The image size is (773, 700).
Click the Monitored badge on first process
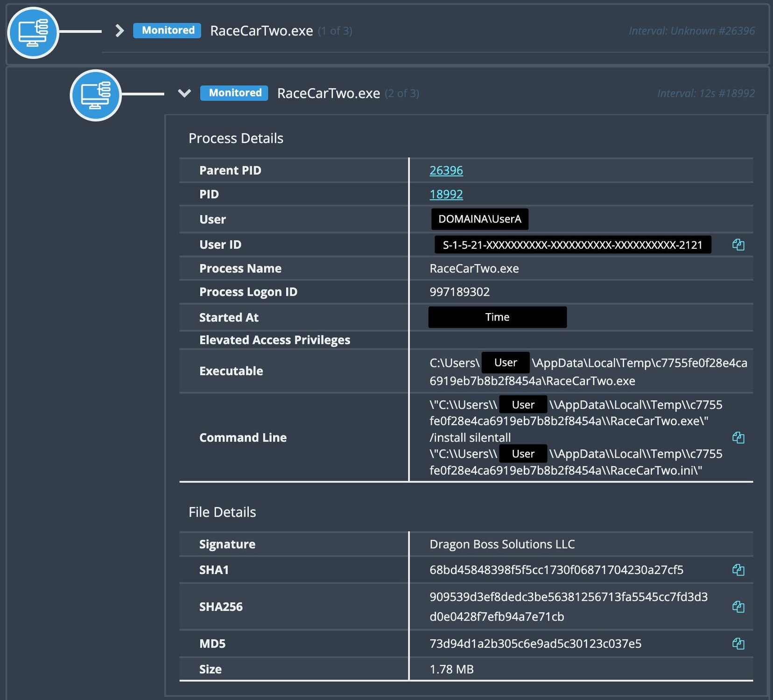pos(168,30)
